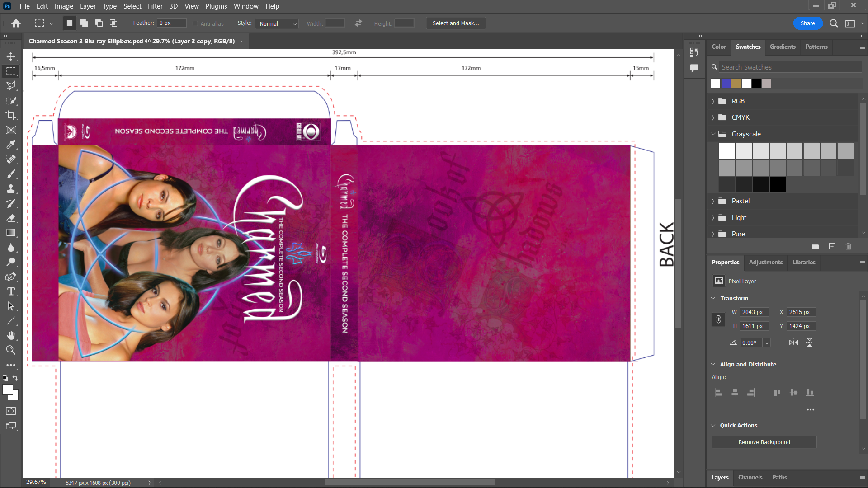The image size is (868, 488).
Task: Select the Crop tool
Action: click(11, 115)
